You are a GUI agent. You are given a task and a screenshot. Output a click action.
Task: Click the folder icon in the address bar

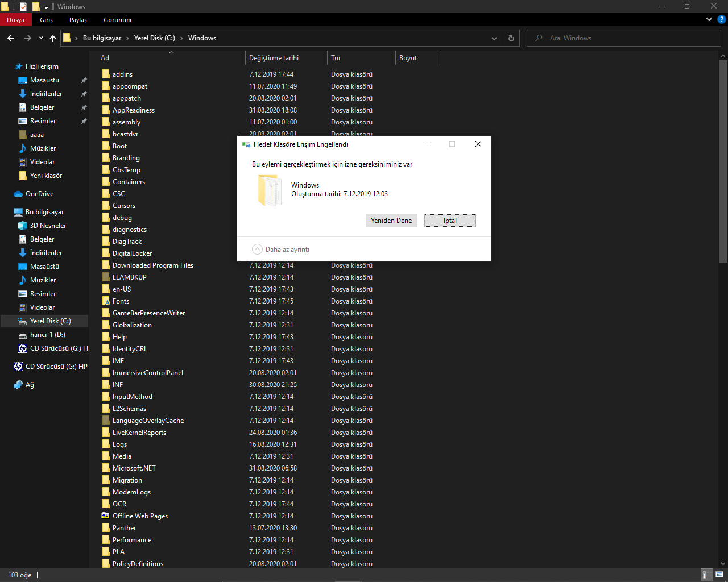(67, 38)
